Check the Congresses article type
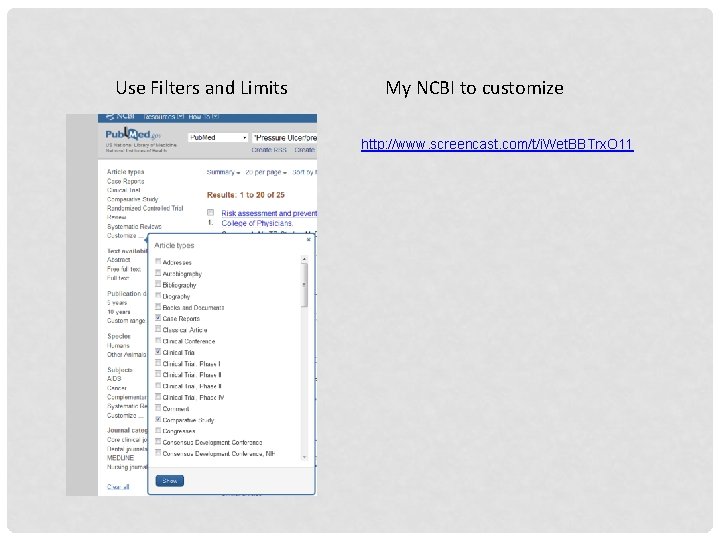 [x=158, y=430]
